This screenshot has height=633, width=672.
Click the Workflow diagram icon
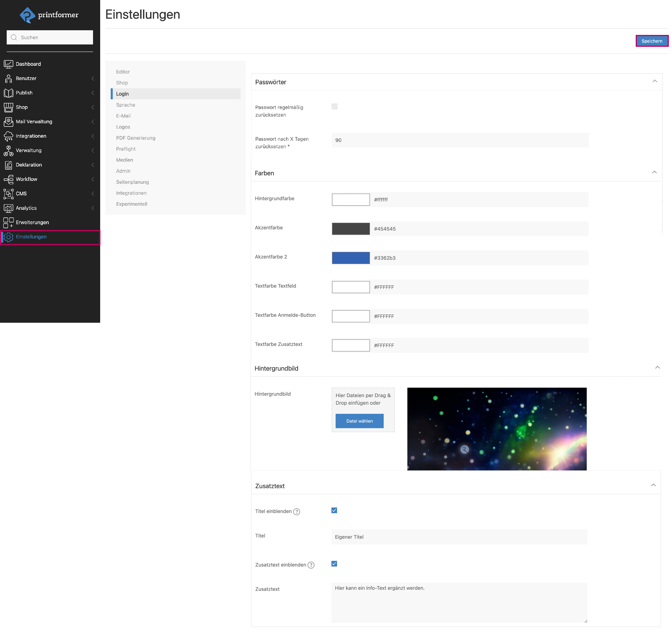click(8, 179)
